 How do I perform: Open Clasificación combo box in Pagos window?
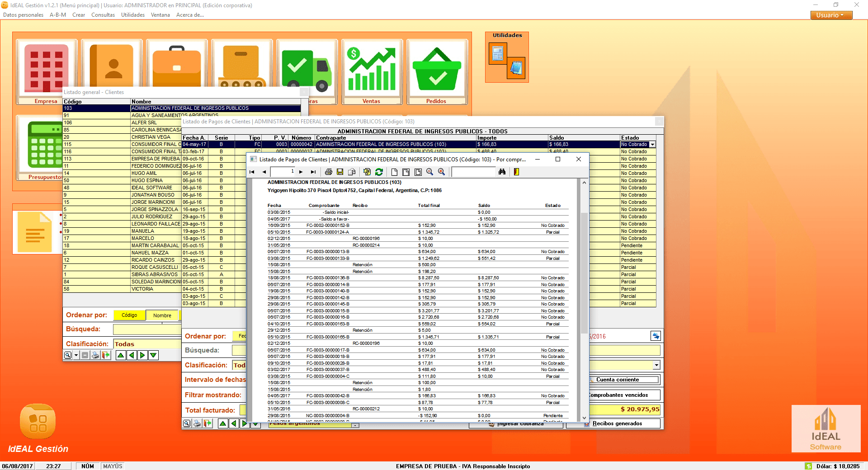pyautogui.click(x=656, y=365)
